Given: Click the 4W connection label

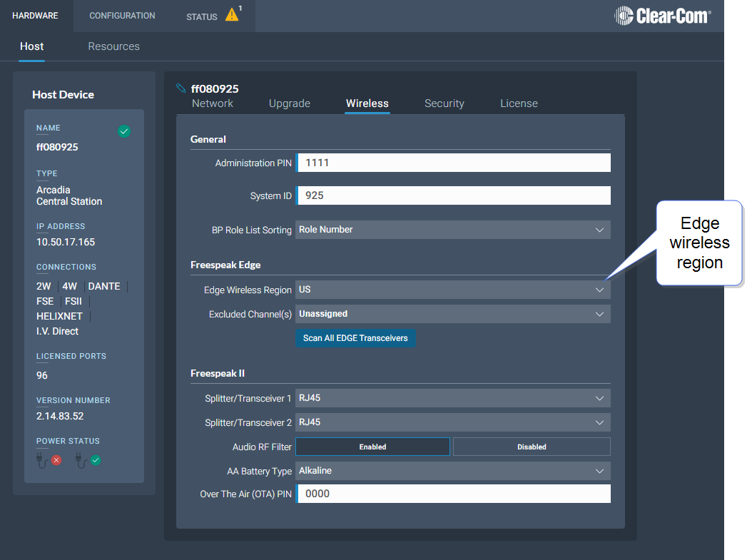Looking at the screenshot, I should click(69, 286).
